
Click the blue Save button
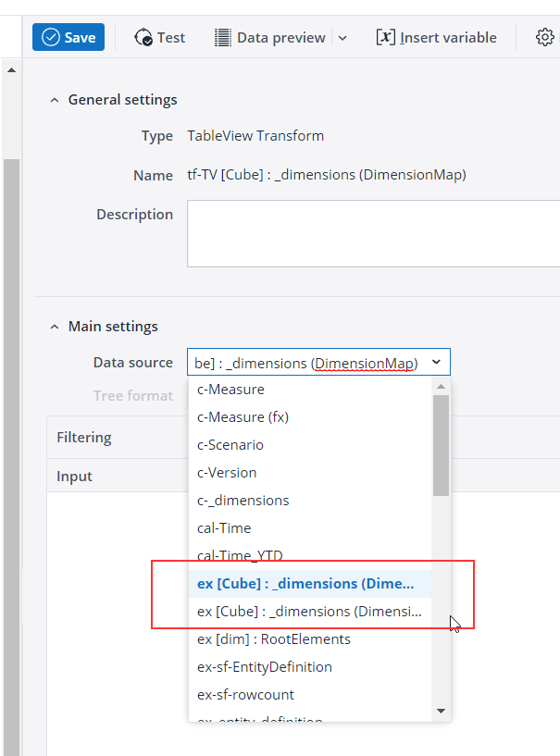pos(68,37)
